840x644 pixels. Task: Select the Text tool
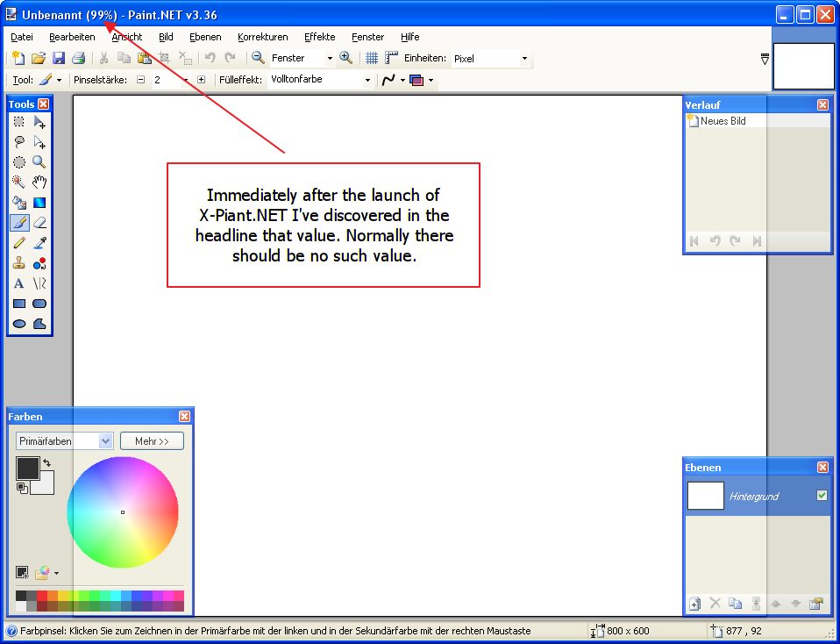19,283
